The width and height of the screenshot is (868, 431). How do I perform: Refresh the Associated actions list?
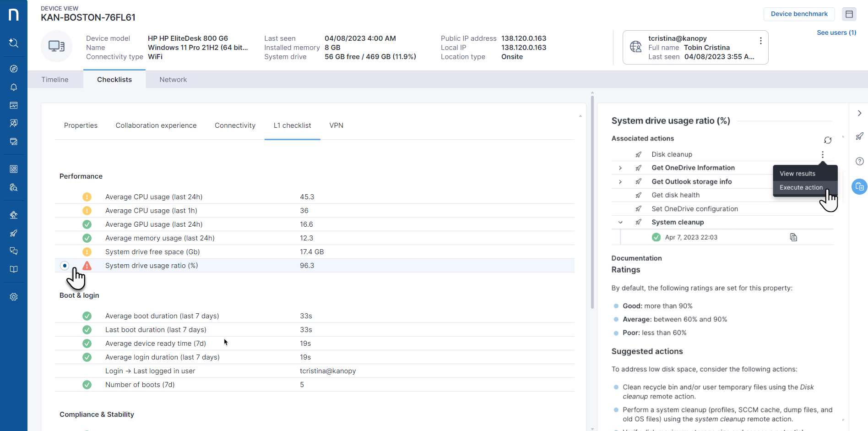(x=828, y=140)
